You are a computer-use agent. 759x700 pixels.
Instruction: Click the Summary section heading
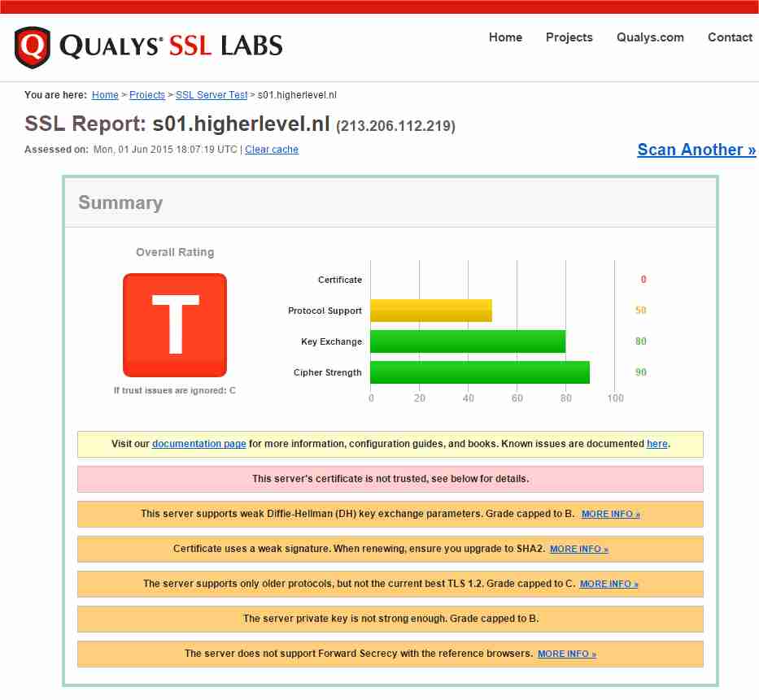(x=120, y=202)
